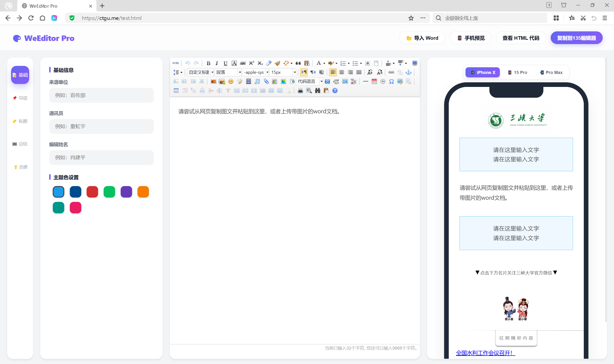
Task: Toggle bold formatting in the toolbar
Action: [208, 63]
